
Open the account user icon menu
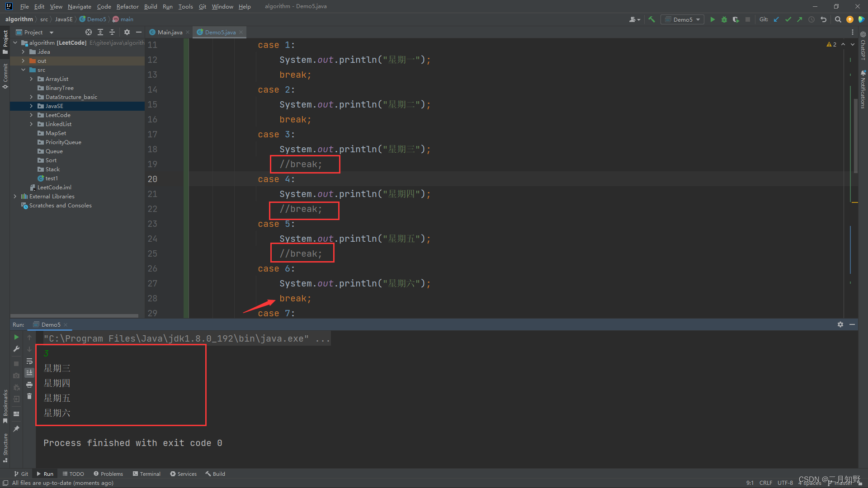coord(634,19)
